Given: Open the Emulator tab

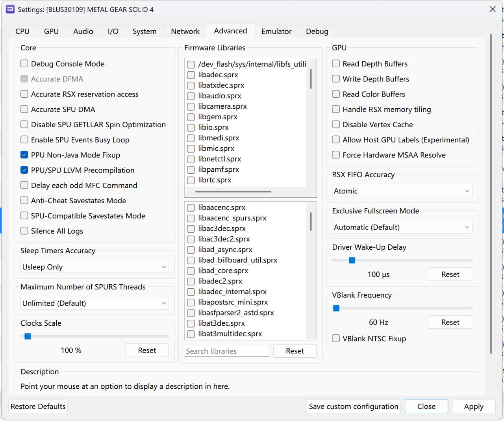Looking at the screenshot, I should 276,32.
